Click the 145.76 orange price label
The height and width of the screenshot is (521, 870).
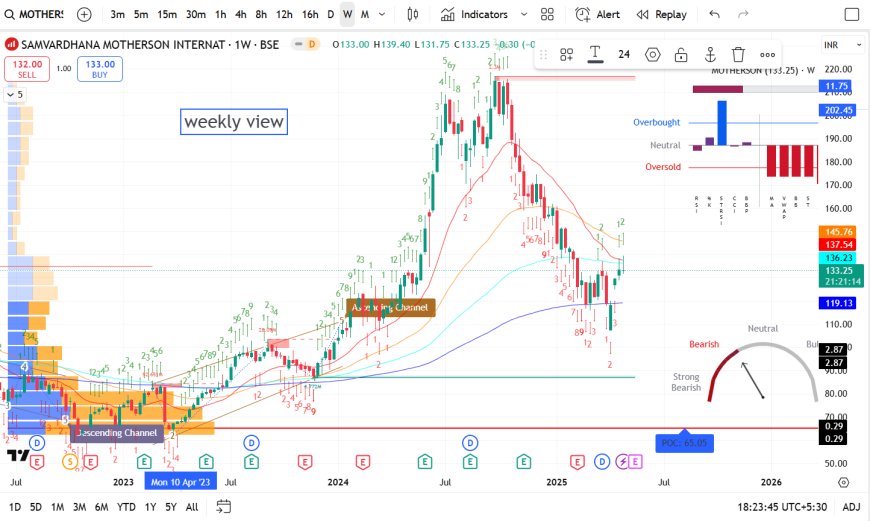pos(838,232)
